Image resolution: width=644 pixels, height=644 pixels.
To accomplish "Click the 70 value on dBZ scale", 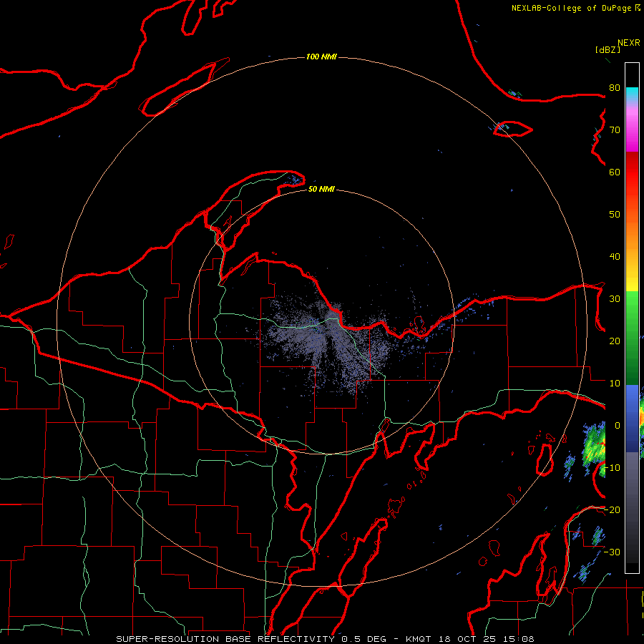I will [x=615, y=130].
